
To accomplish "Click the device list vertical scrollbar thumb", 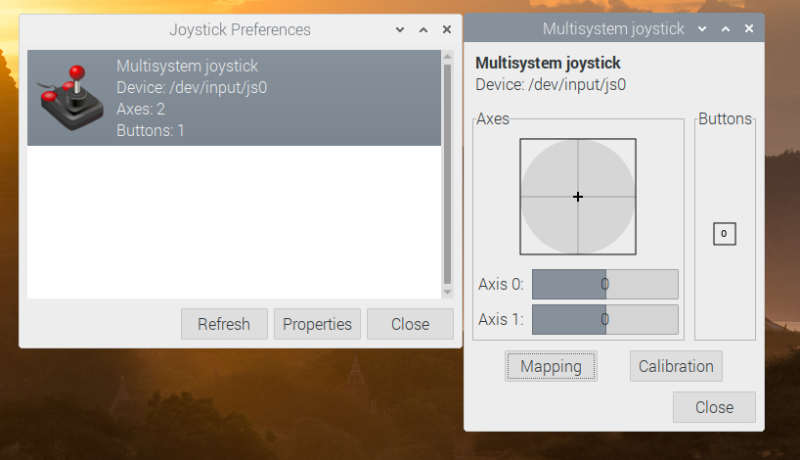I will pos(447,174).
